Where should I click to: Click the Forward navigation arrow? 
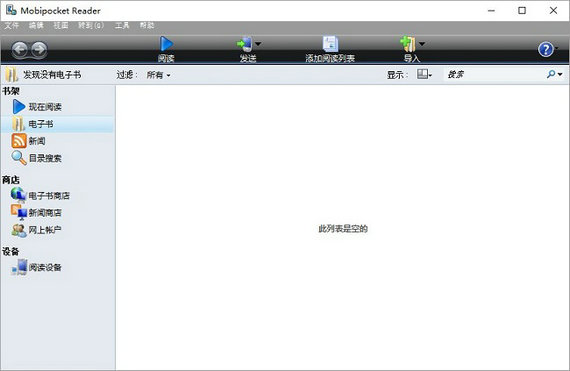39,49
